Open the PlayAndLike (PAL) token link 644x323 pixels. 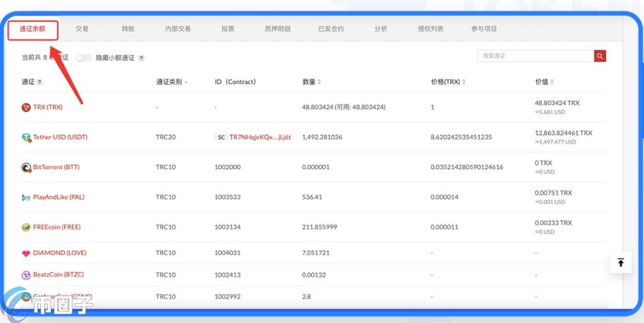coord(59,197)
